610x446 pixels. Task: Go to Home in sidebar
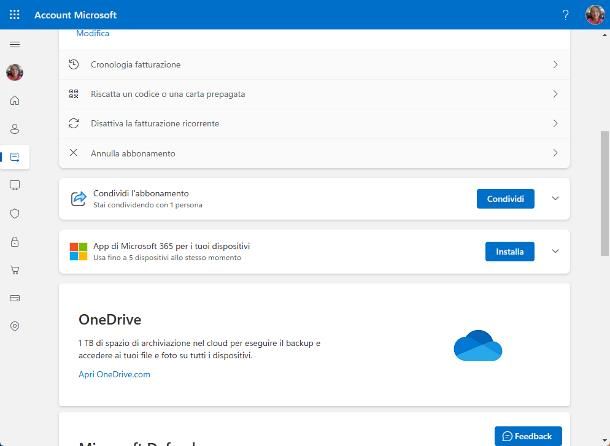pyautogui.click(x=15, y=101)
